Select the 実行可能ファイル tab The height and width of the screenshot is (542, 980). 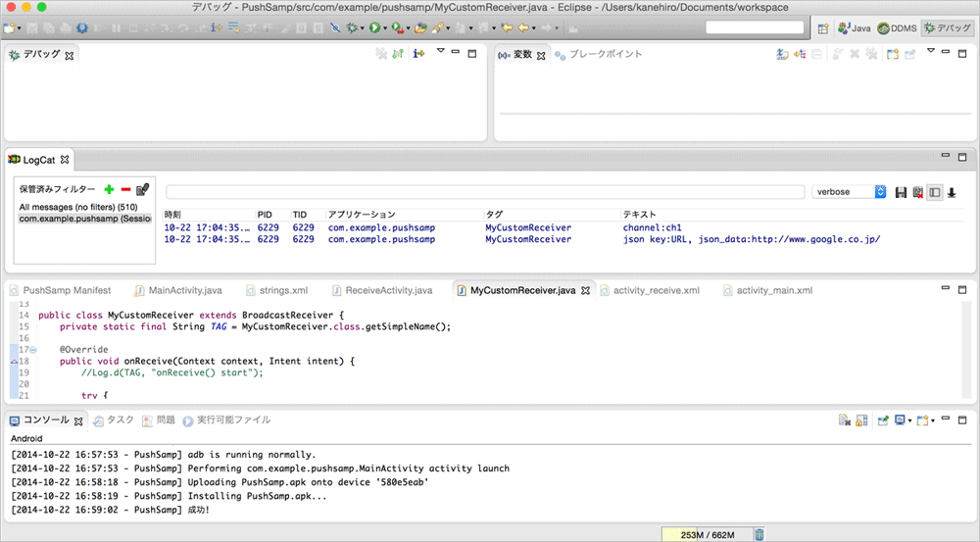click(226, 420)
